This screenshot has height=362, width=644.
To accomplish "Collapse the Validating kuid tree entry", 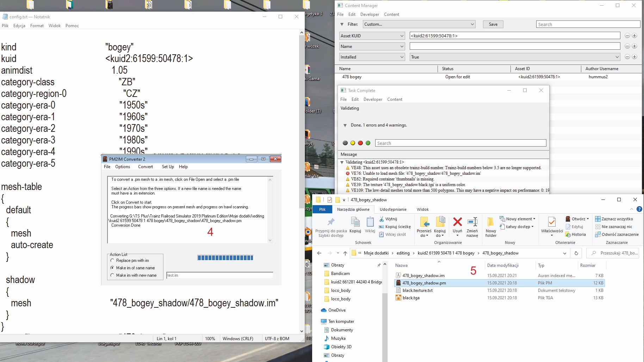I will point(342,162).
